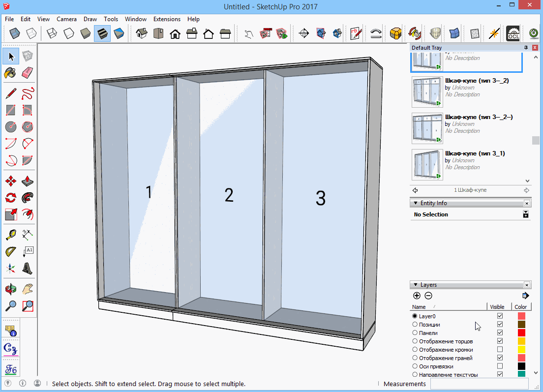Viewport: 543px width, 392px height.
Task: Go back using components panel left arrow
Action: click(x=415, y=190)
